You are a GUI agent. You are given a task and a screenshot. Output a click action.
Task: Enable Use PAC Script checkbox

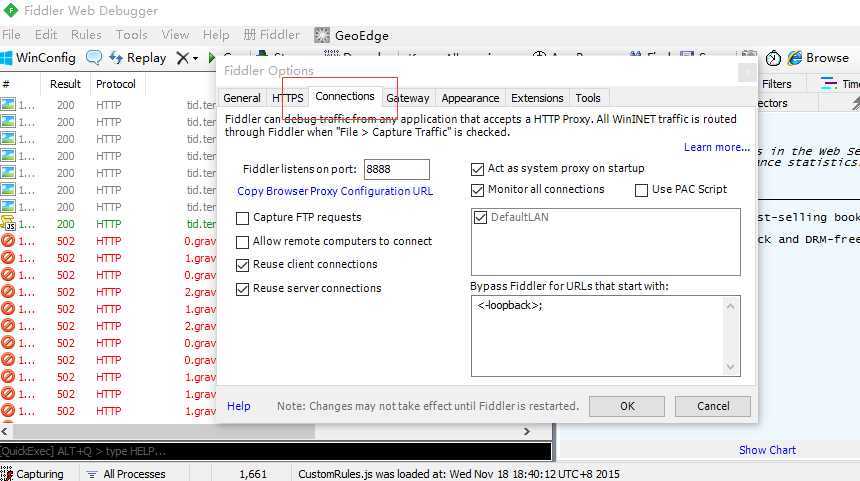coord(641,190)
